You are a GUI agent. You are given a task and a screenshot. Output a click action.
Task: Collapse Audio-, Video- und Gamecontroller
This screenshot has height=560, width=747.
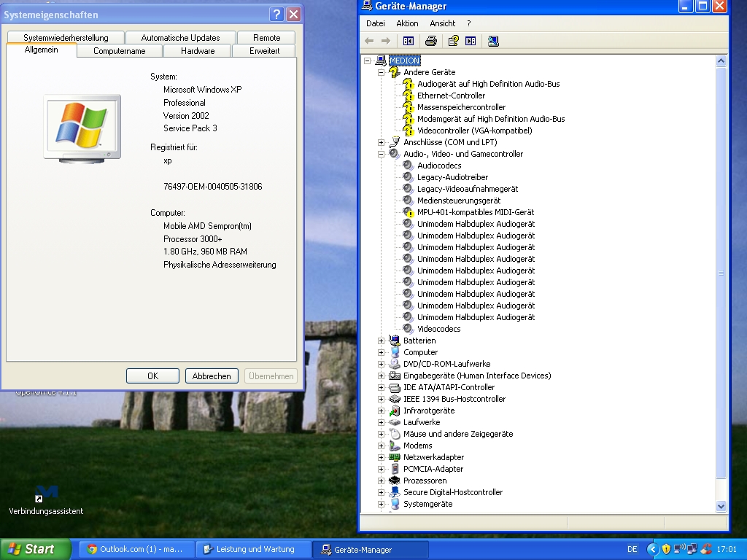381,154
